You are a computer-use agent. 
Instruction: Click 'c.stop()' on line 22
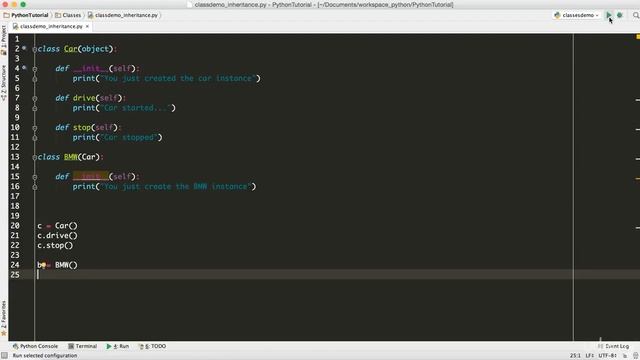(x=55, y=245)
